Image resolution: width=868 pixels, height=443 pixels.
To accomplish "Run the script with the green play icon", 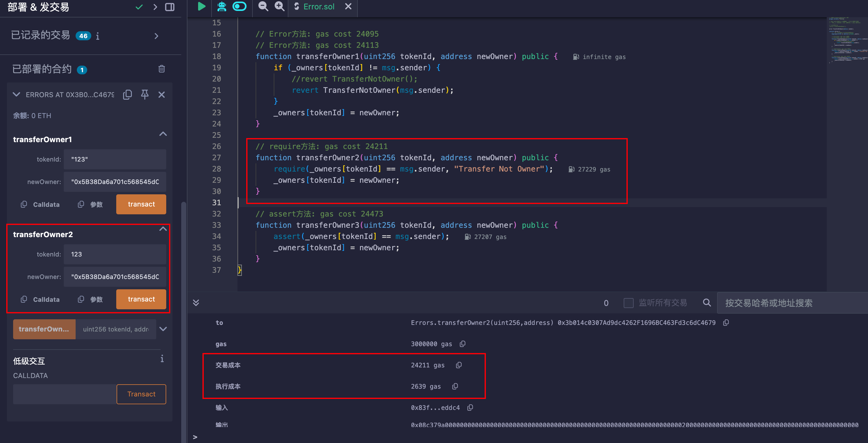I will (x=201, y=6).
